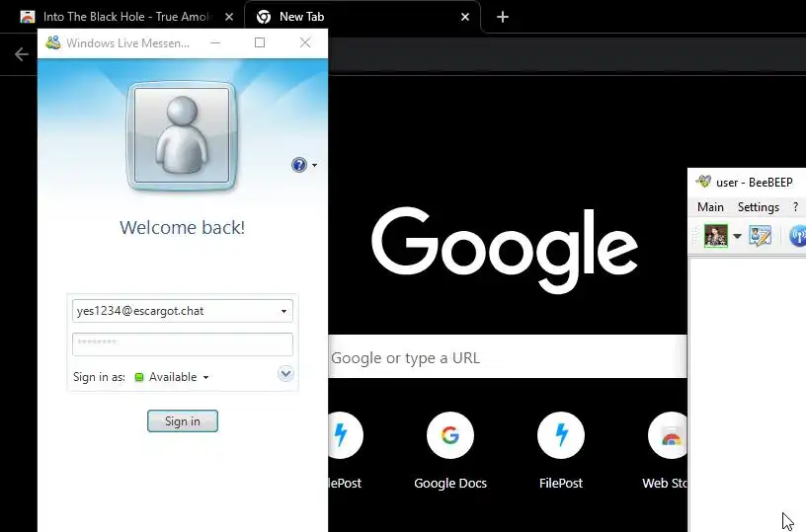Click the browser back arrow

coord(22,54)
